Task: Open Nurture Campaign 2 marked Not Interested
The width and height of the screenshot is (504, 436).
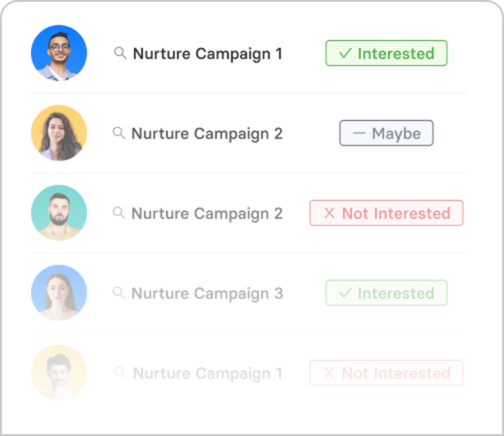Action: pos(207,214)
